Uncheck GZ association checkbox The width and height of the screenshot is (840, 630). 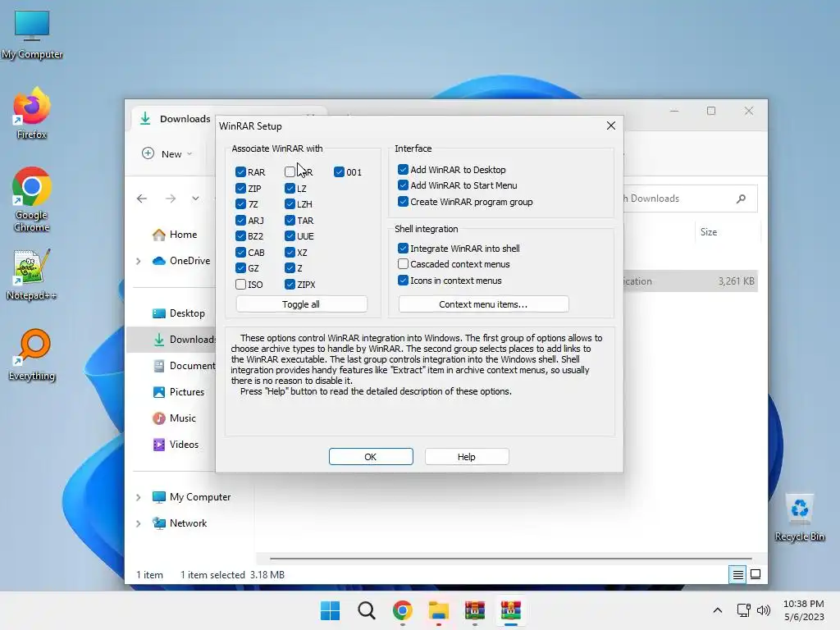(x=240, y=268)
